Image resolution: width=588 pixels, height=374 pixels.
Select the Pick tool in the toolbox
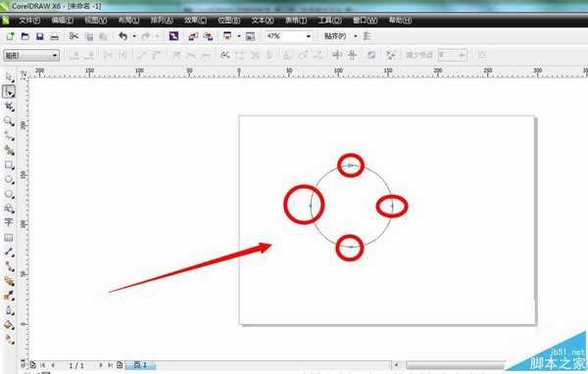(9, 77)
